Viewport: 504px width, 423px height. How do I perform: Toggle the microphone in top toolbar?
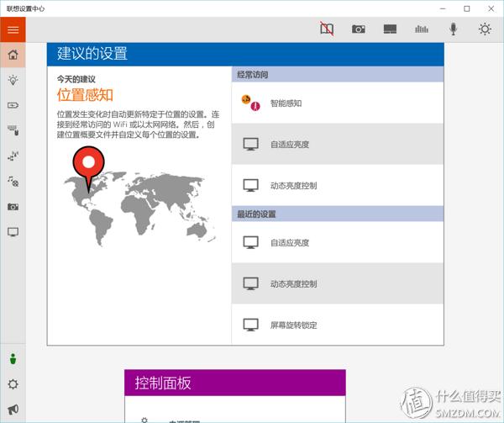click(454, 29)
